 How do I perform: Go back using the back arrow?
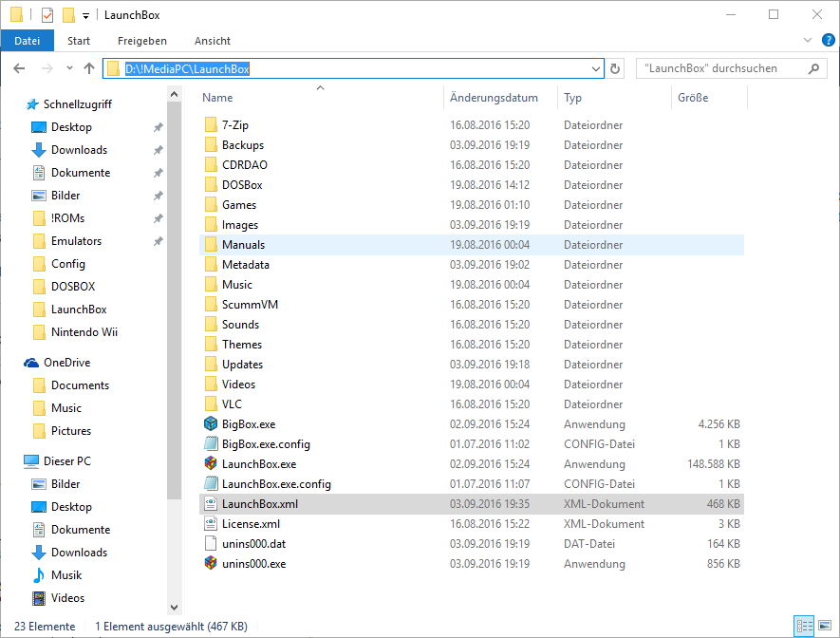click(19, 68)
